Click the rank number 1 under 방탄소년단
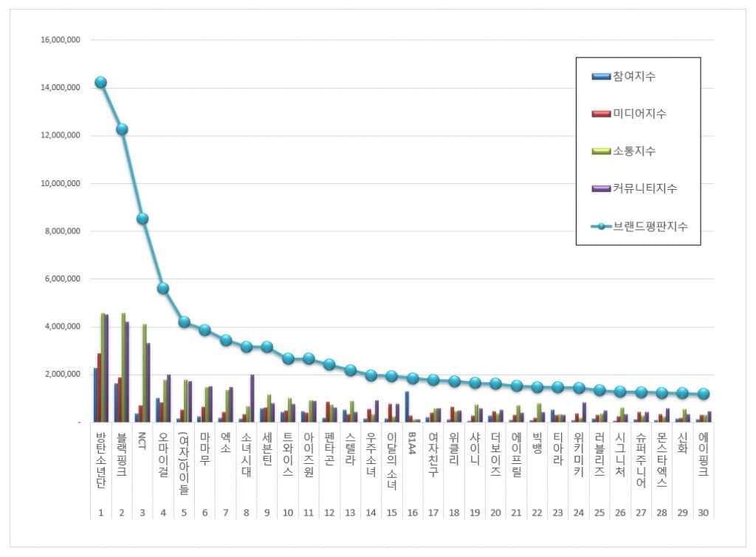This screenshot has height=557, width=756. click(100, 513)
